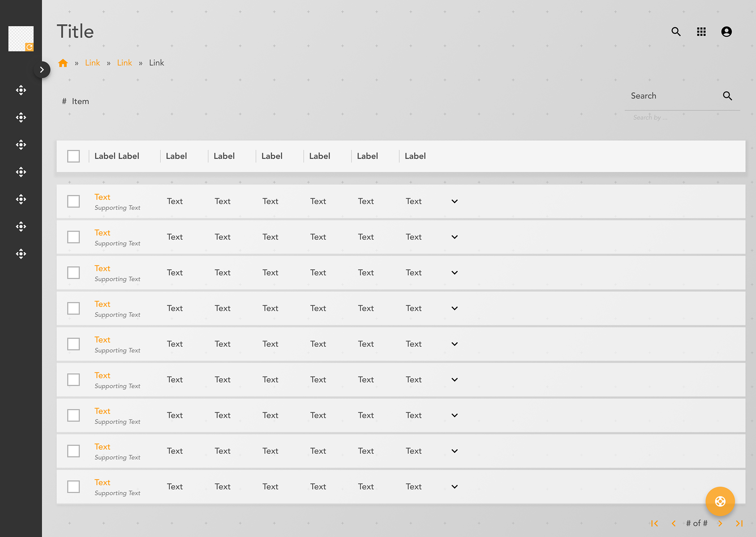Viewport: 756px width, 537px height.
Task: Expand the first table row chevron
Action: 455,201
